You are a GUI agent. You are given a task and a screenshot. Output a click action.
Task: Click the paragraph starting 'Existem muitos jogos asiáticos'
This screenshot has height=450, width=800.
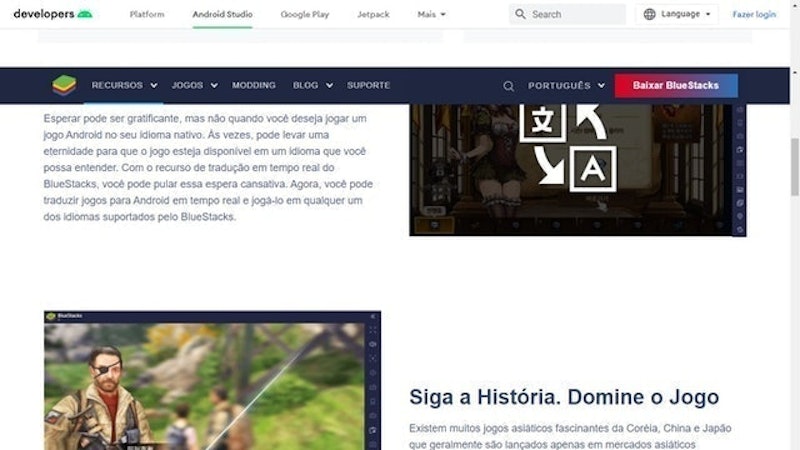570,436
